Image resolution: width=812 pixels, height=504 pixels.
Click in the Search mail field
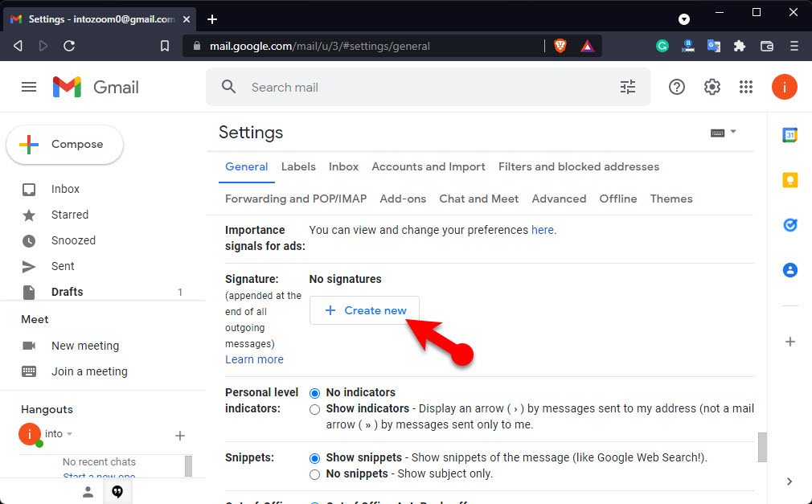(x=426, y=87)
